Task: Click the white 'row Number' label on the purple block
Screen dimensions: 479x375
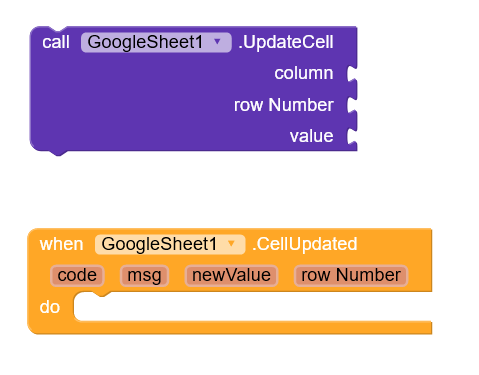Action: pyautogui.click(x=284, y=105)
